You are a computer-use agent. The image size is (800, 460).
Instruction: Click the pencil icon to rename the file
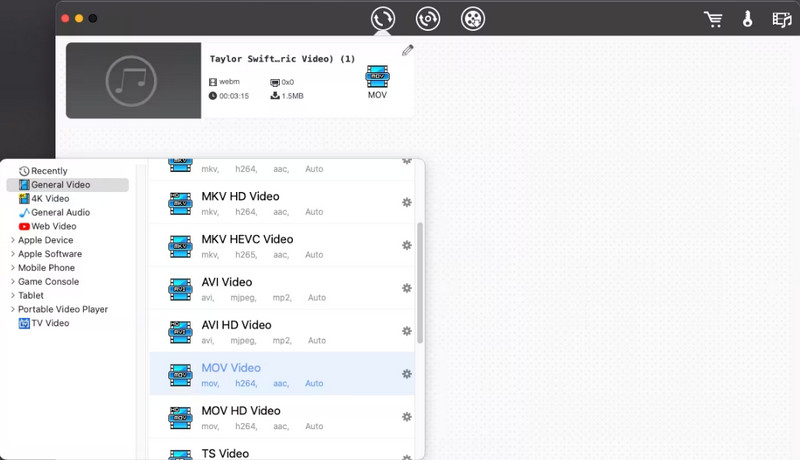[407, 51]
